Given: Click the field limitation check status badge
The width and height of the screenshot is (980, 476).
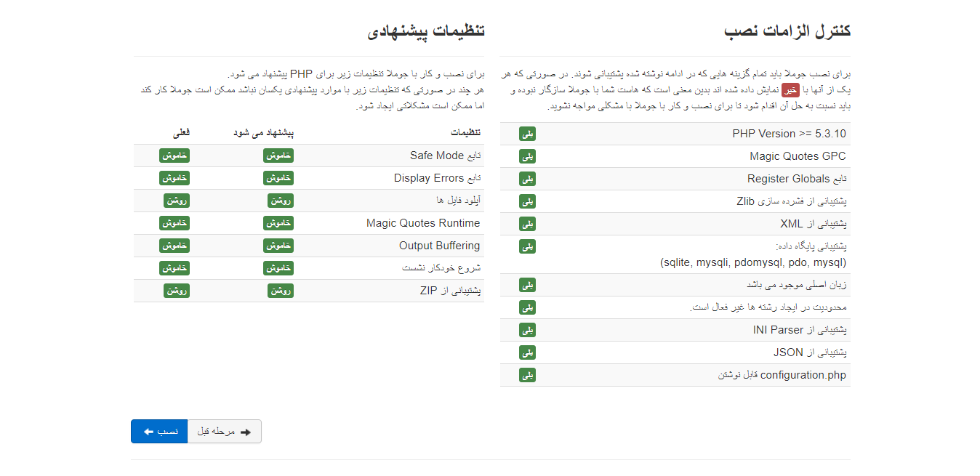Looking at the screenshot, I should [527, 307].
